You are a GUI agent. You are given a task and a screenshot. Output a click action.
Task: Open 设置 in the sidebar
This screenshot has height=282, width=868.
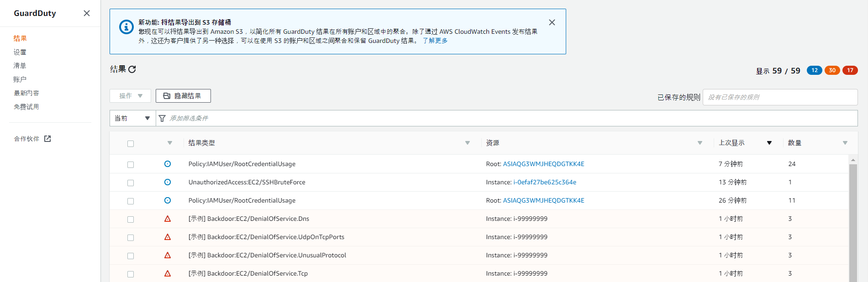pos(20,52)
